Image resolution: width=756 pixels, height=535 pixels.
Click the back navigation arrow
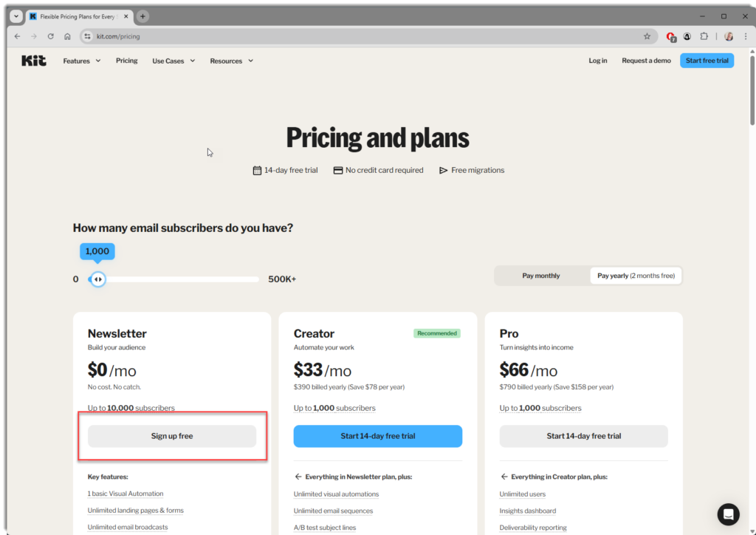(x=17, y=36)
